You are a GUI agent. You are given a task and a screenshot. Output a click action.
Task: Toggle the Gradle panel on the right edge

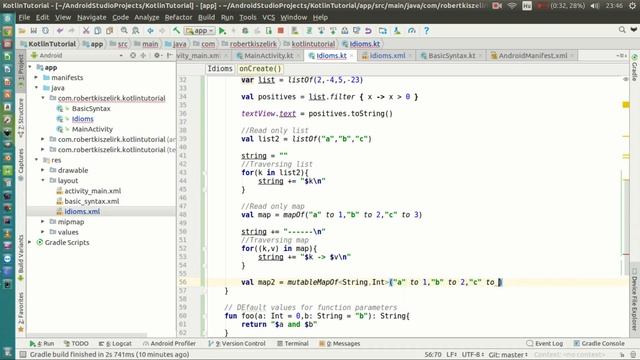coord(634,67)
